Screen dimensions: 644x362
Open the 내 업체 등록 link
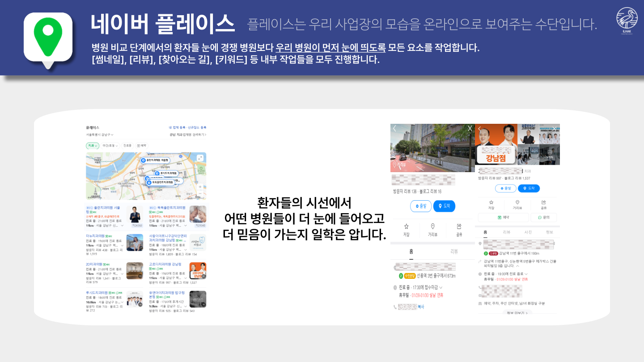(x=177, y=127)
